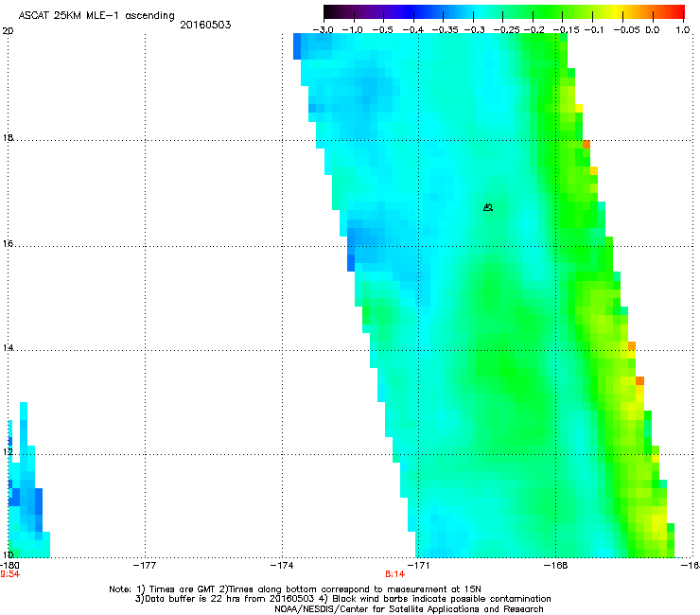Click the title 'ASCAT 25KM MLE-1 ascending'

pyautogui.click(x=96, y=16)
